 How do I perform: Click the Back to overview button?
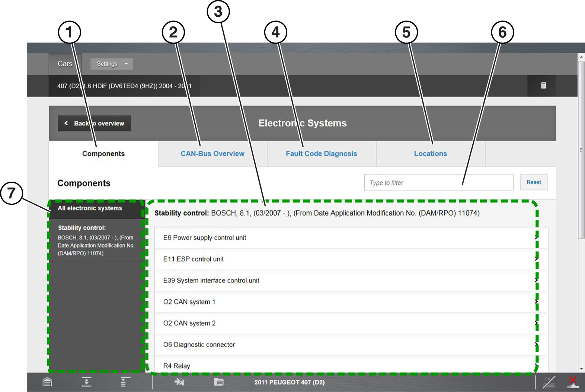(94, 124)
